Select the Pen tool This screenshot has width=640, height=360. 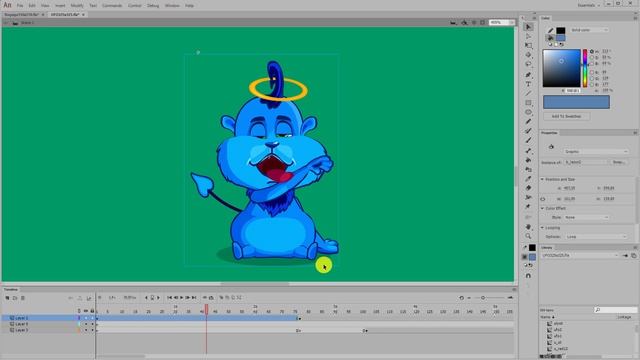pos(528,75)
